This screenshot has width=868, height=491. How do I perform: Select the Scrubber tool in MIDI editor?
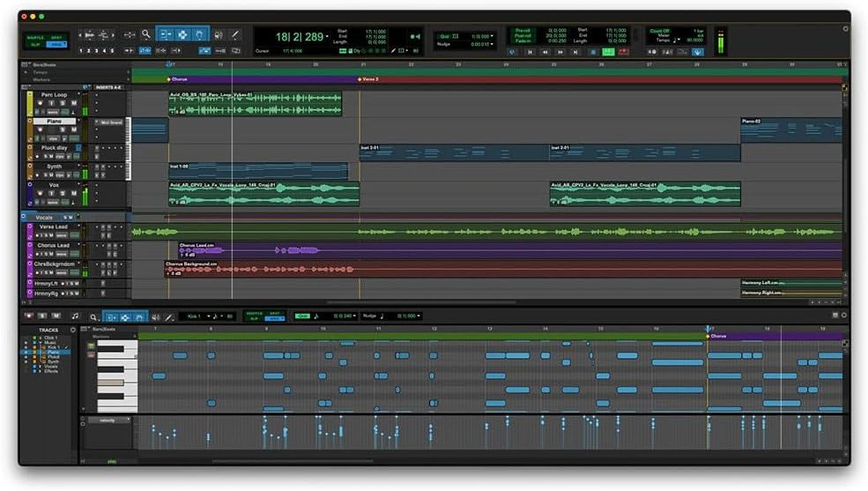[x=155, y=317]
